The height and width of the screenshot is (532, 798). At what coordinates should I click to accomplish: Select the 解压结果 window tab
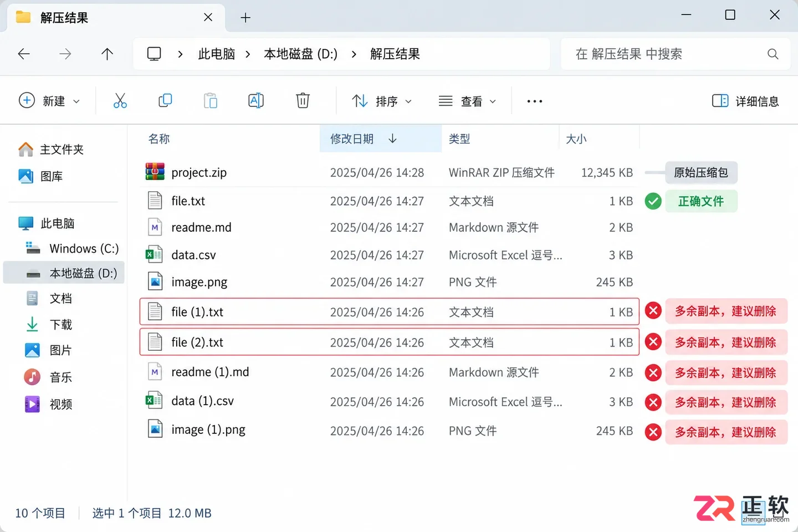(115, 18)
